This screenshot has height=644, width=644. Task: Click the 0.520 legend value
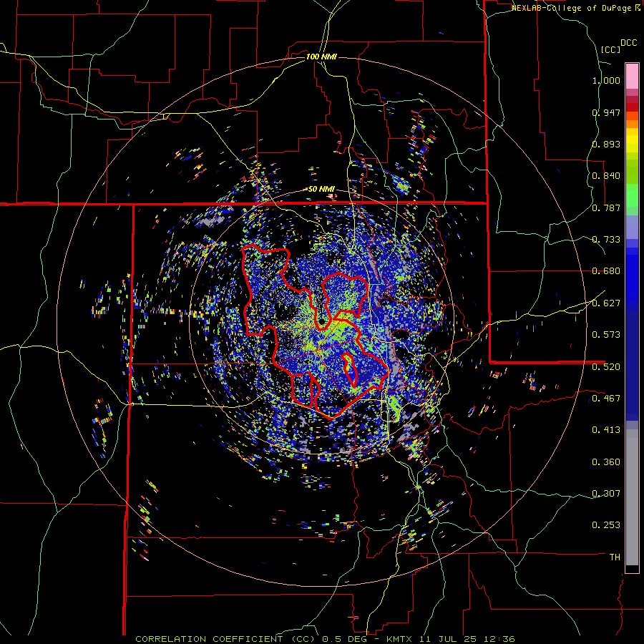pos(606,367)
